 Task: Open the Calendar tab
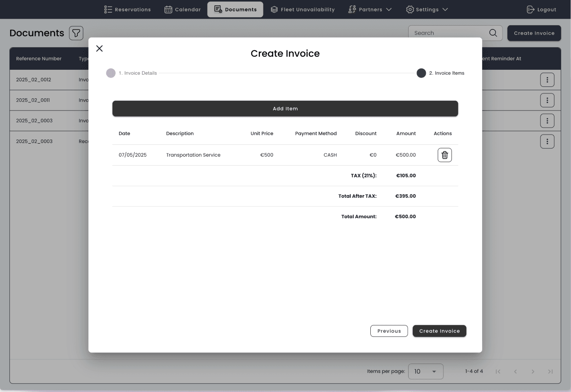182,9
